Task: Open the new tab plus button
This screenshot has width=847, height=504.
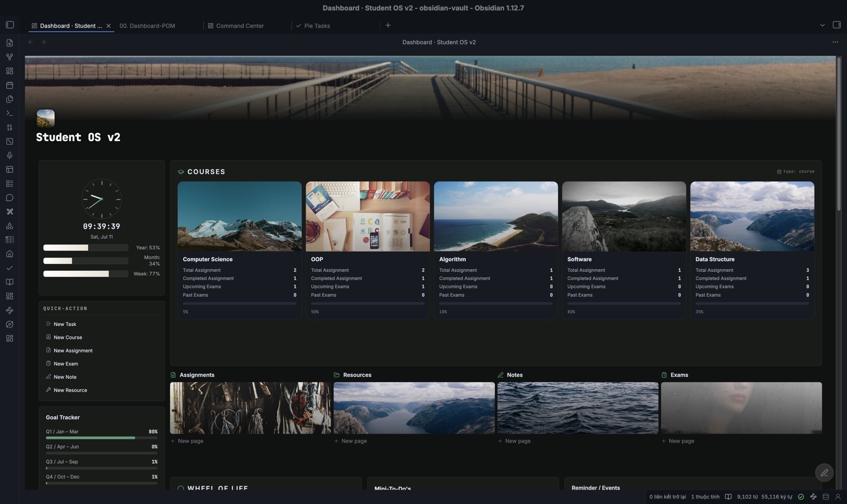Action: coord(388,25)
